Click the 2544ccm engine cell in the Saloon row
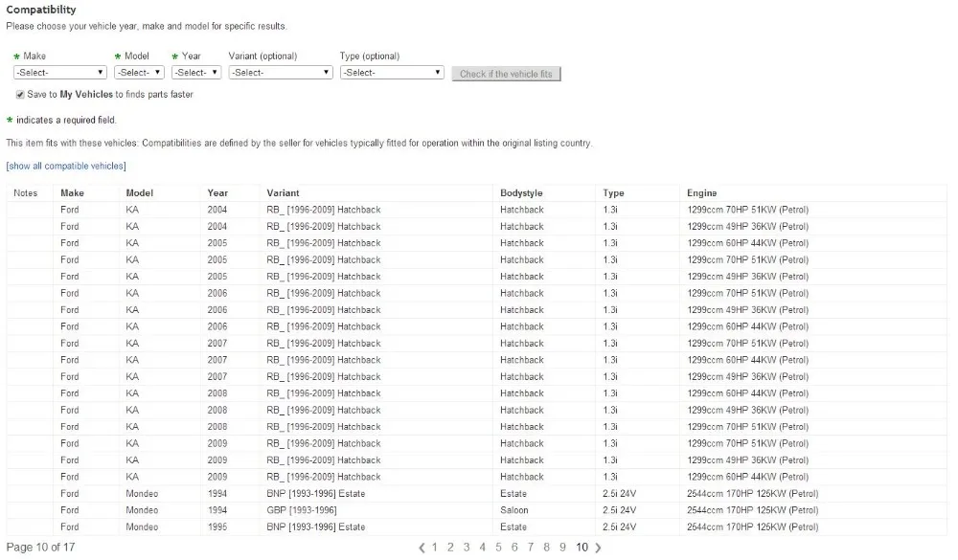Screen dimensions: 958x560 point(752,510)
